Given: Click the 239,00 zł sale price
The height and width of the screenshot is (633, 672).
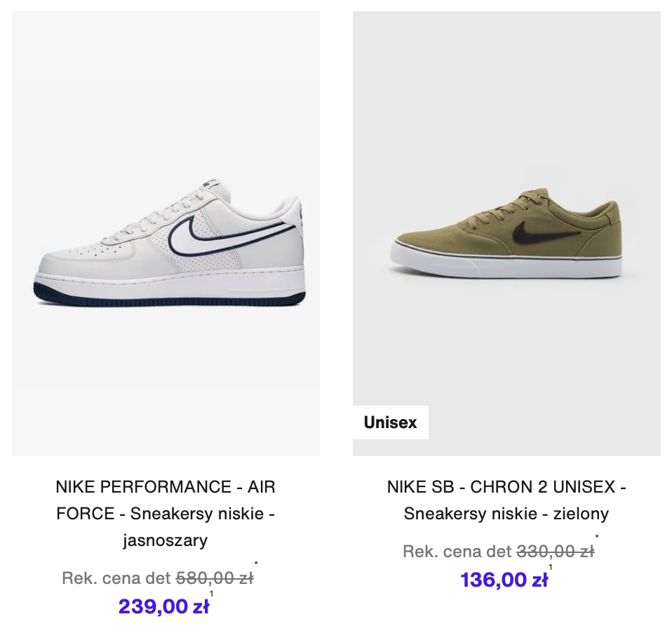Looking at the screenshot, I should 163,606.
